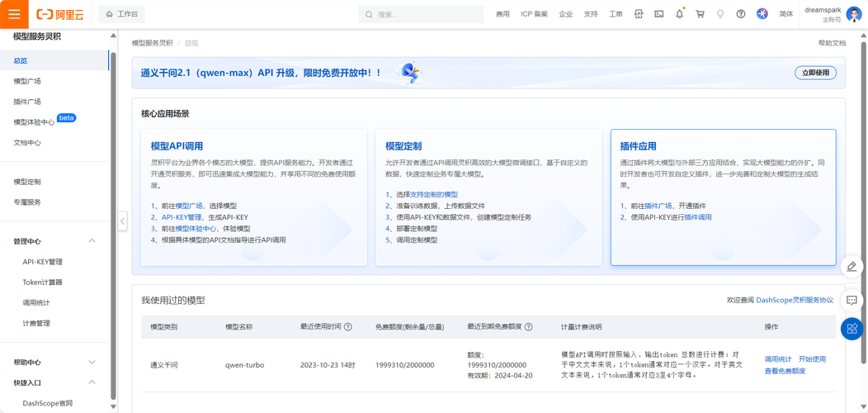Open 调用统计 for the qwen-turbo row
This screenshot has width=868, height=413.
click(x=778, y=359)
